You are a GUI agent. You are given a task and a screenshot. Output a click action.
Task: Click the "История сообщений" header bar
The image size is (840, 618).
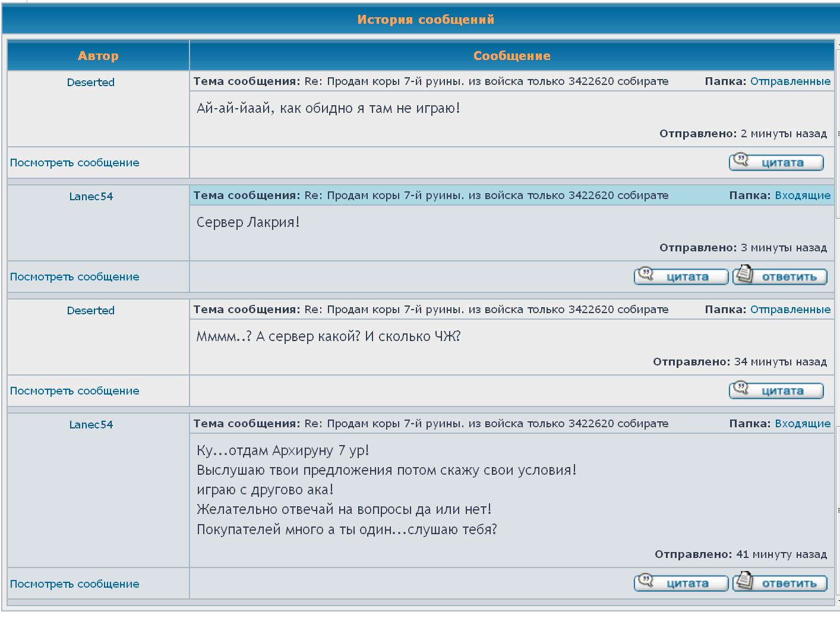(425, 20)
